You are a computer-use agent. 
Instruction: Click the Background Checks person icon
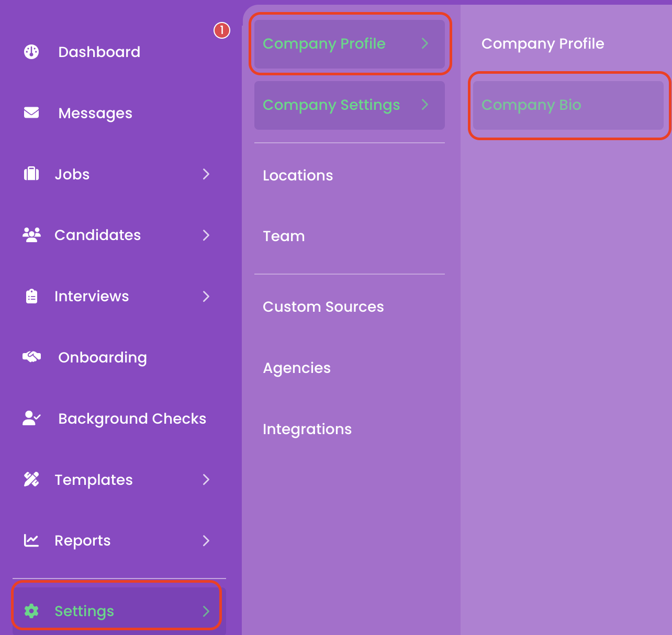(x=31, y=418)
